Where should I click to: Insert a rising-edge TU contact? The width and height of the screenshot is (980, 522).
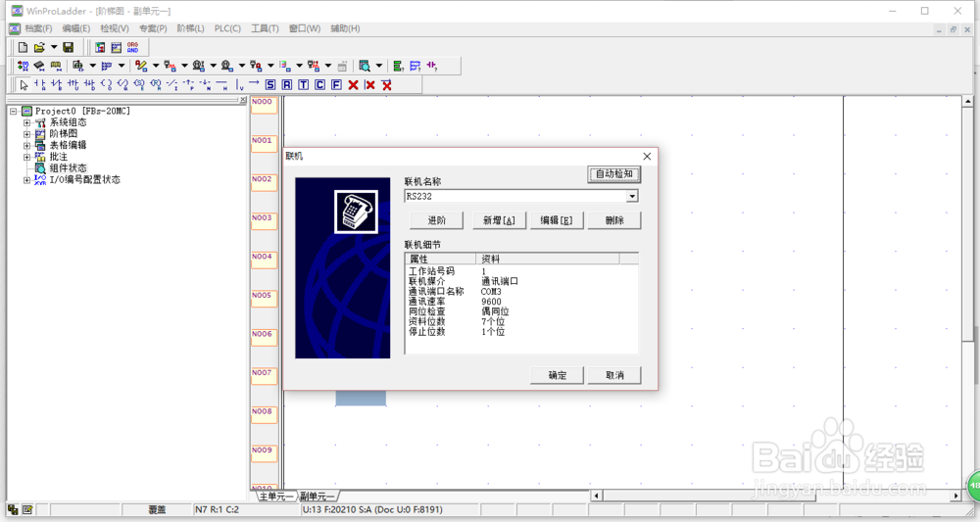click(73, 85)
